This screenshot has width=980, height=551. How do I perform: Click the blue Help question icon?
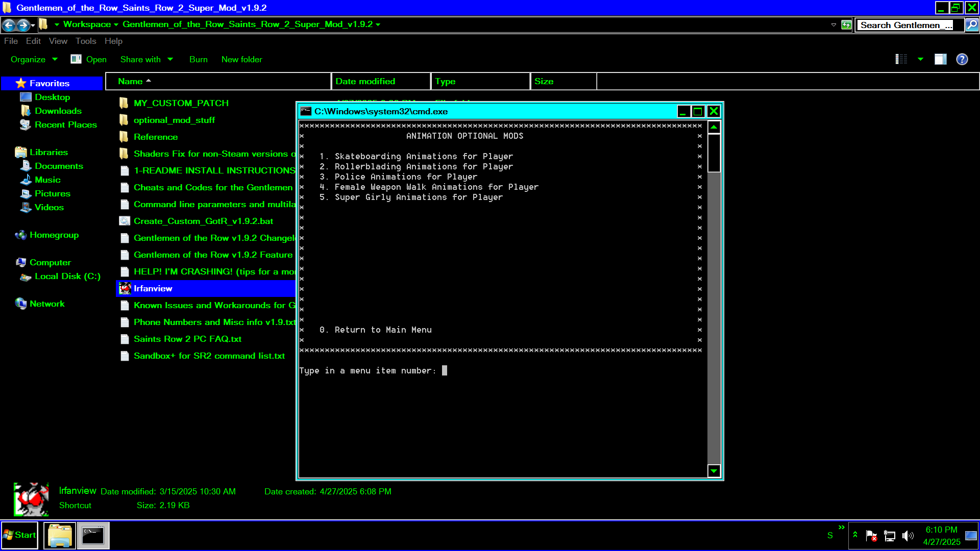962,59
